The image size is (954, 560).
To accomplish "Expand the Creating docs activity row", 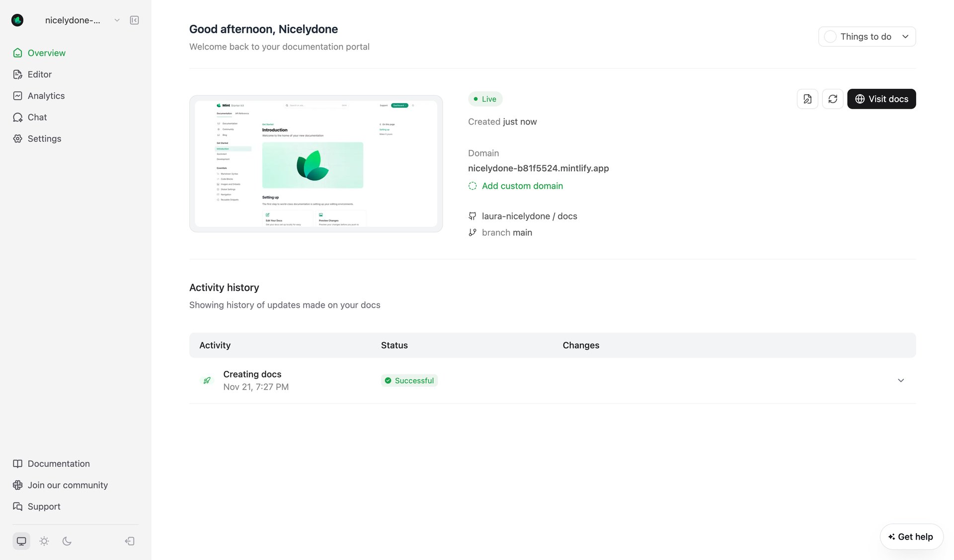I will pos(901,380).
